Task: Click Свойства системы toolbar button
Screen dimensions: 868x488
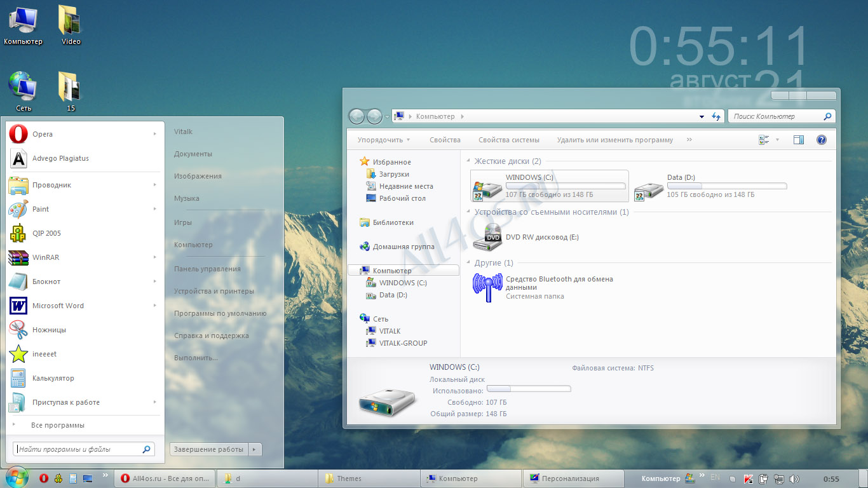Action: click(x=509, y=140)
